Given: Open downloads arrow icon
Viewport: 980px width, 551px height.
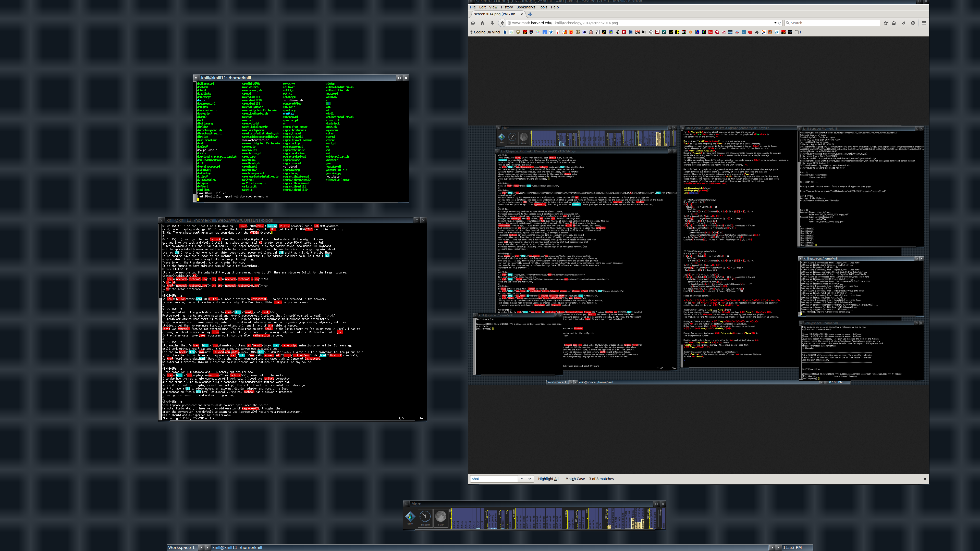Looking at the screenshot, I should (x=492, y=23).
